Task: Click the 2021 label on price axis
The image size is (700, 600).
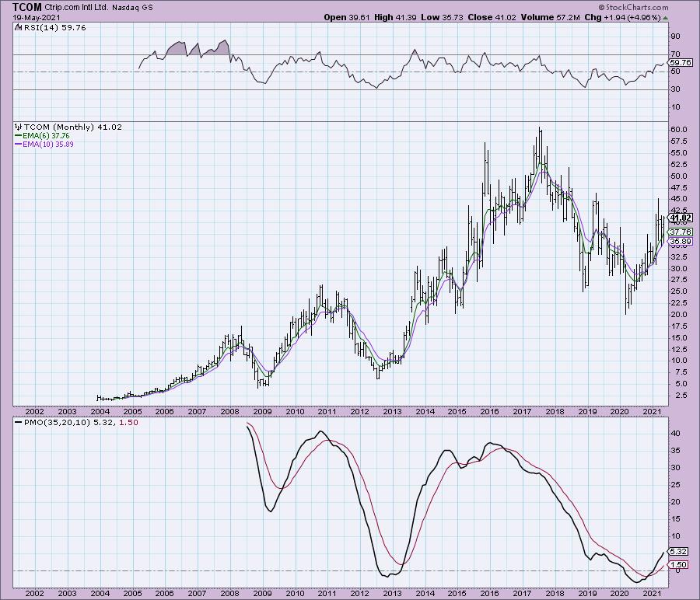Action: pyautogui.click(x=652, y=412)
